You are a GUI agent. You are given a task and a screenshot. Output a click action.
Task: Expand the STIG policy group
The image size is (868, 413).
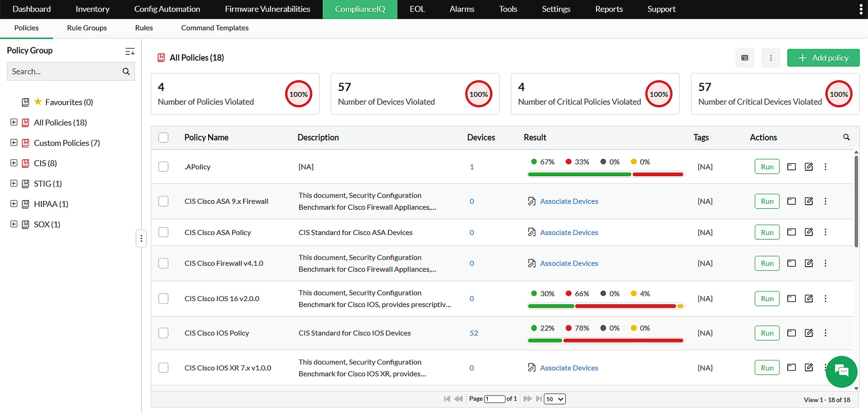[x=14, y=184]
